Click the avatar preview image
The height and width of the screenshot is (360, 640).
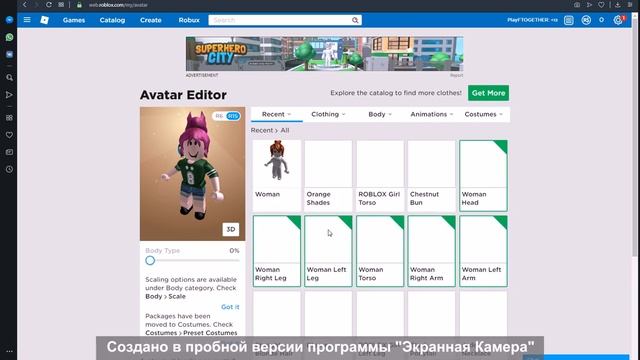coord(193,174)
